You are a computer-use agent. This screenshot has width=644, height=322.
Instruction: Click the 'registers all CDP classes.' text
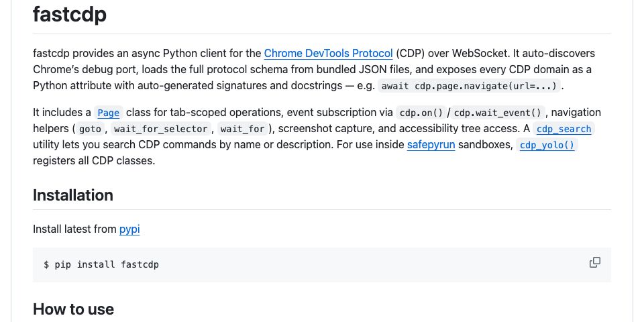click(x=94, y=161)
